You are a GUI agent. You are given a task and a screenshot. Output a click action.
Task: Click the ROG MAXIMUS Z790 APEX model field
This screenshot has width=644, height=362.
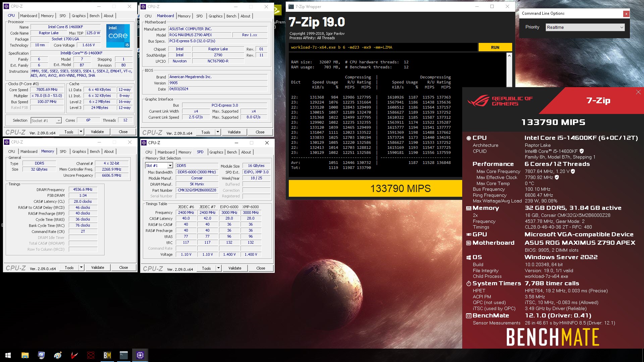pos(200,35)
